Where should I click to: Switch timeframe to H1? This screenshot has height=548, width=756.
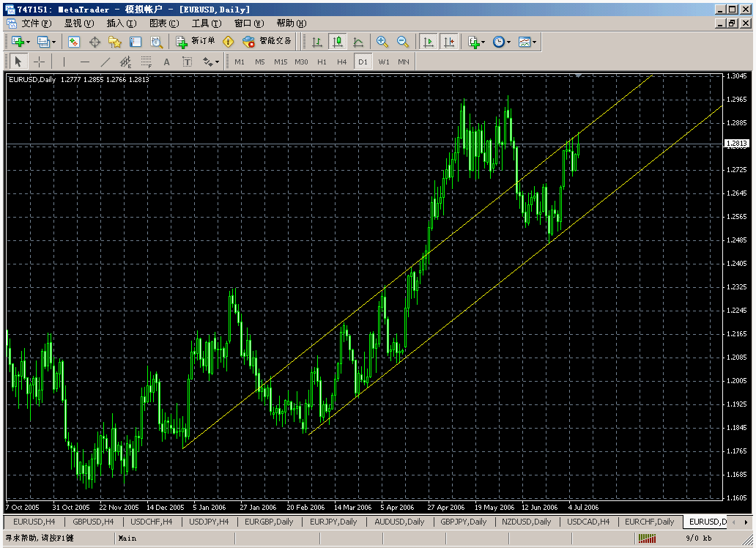(x=322, y=62)
